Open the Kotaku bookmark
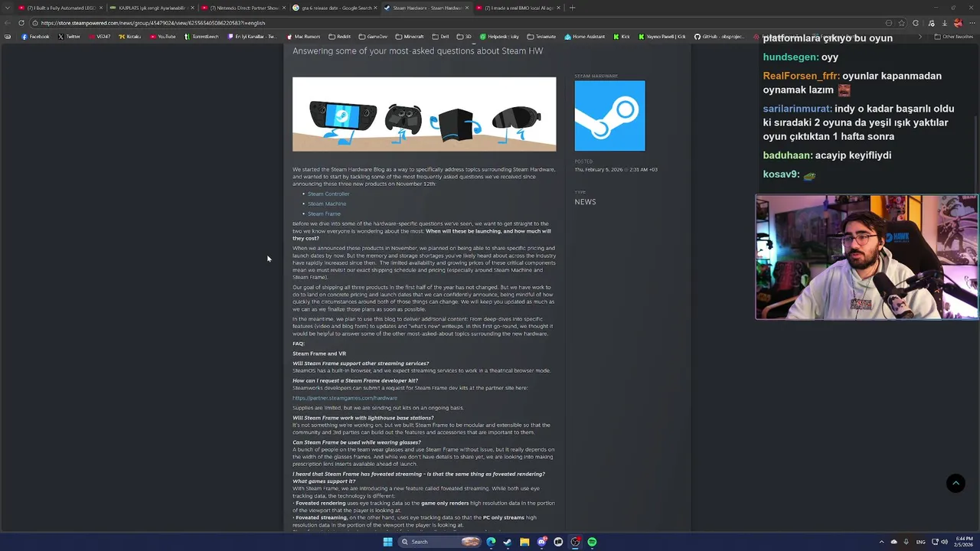 131,37
